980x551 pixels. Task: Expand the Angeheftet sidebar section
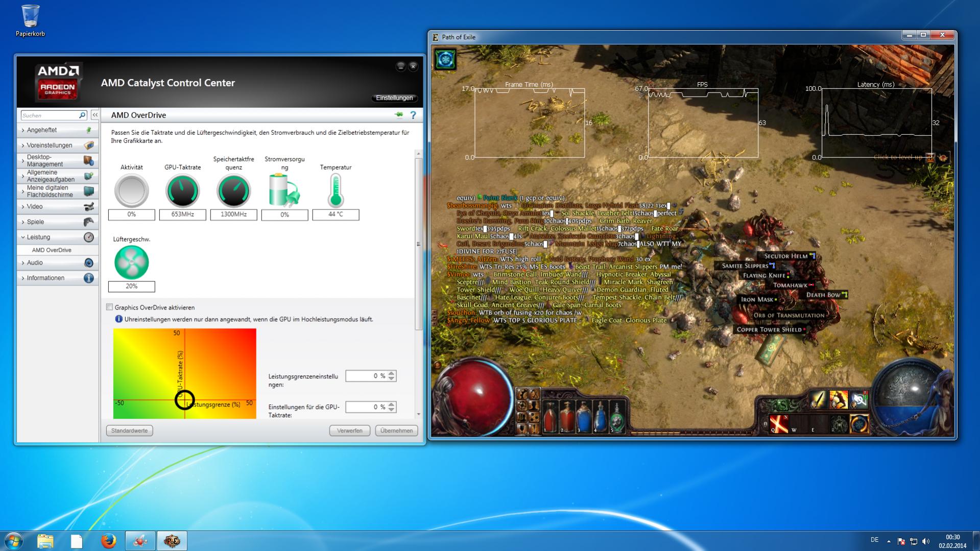58,130
